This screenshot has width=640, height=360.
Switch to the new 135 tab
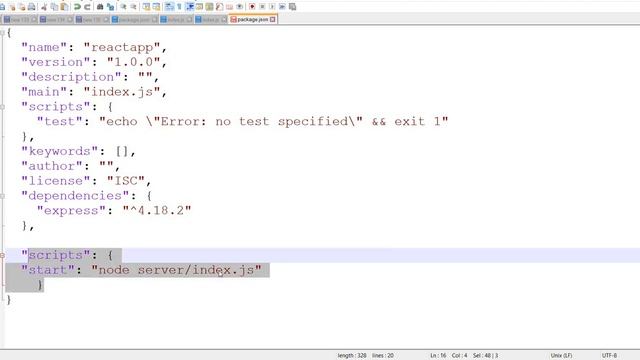(92, 20)
